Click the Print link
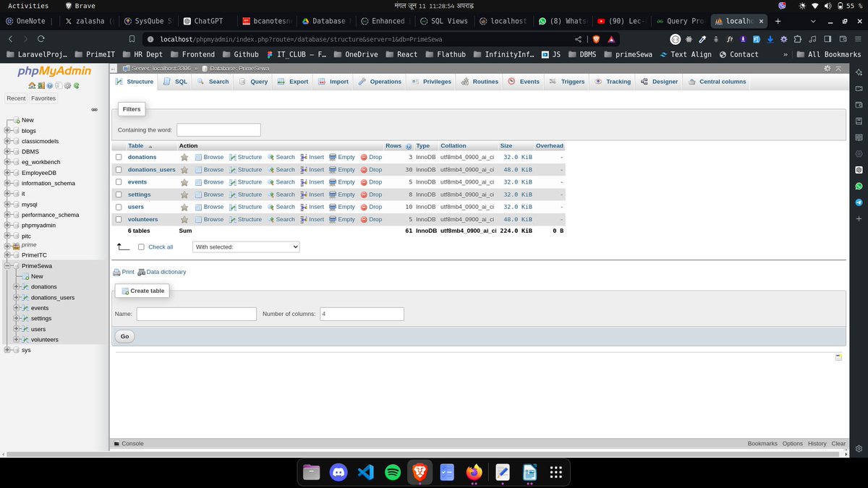The height and width of the screenshot is (488, 868). (x=124, y=272)
